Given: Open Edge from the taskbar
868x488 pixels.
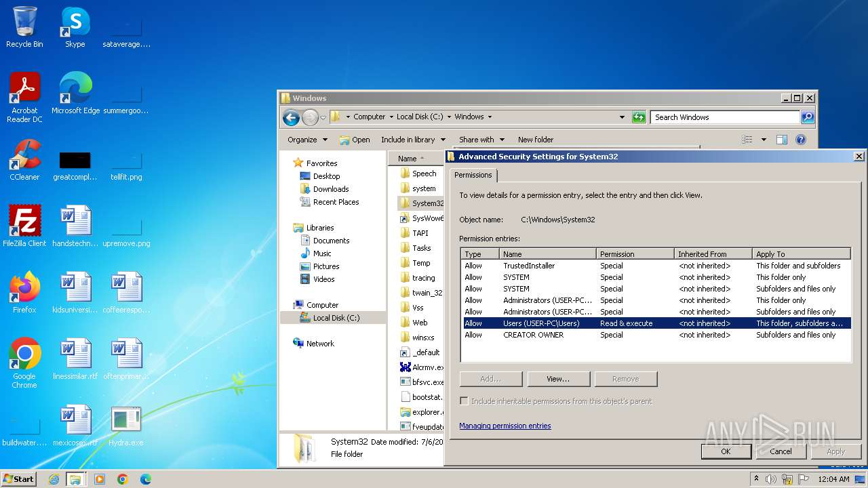Looking at the screenshot, I should [146, 479].
